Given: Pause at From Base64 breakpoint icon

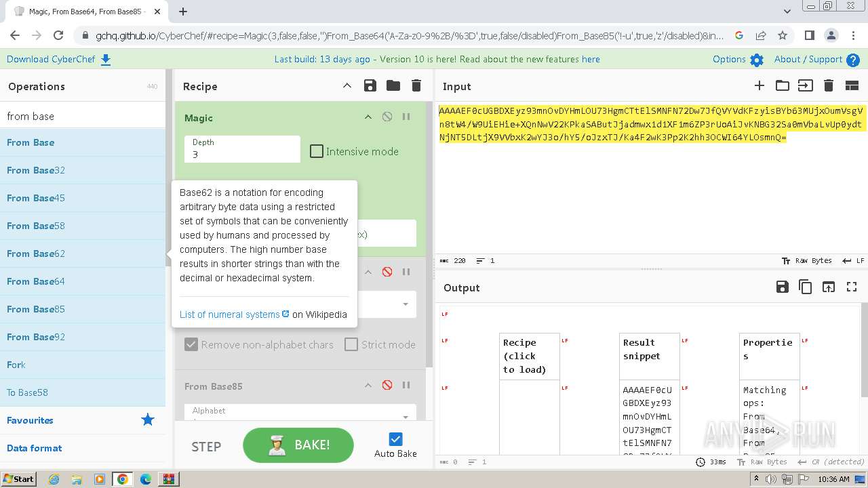Looking at the screenshot, I should [x=406, y=272].
